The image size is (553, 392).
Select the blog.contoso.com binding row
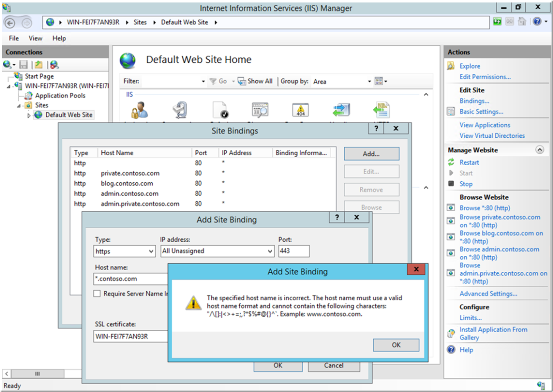pyautogui.click(x=202, y=183)
